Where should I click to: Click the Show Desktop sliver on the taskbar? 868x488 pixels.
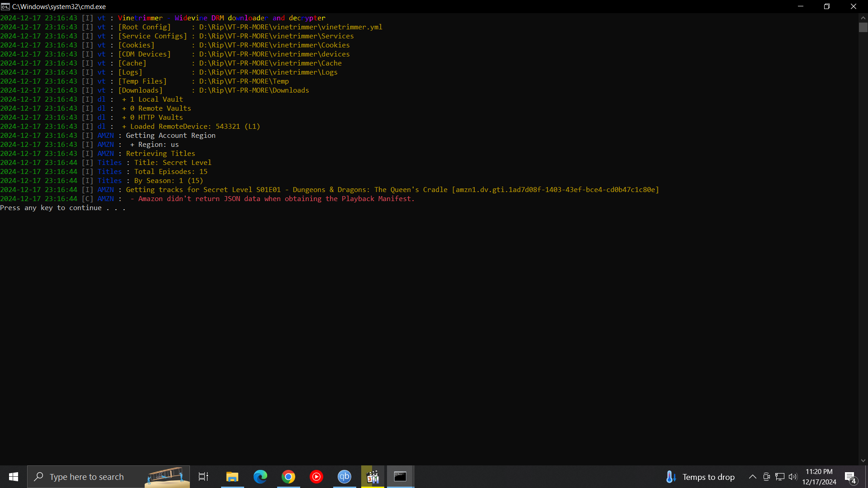click(x=866, y=477)
